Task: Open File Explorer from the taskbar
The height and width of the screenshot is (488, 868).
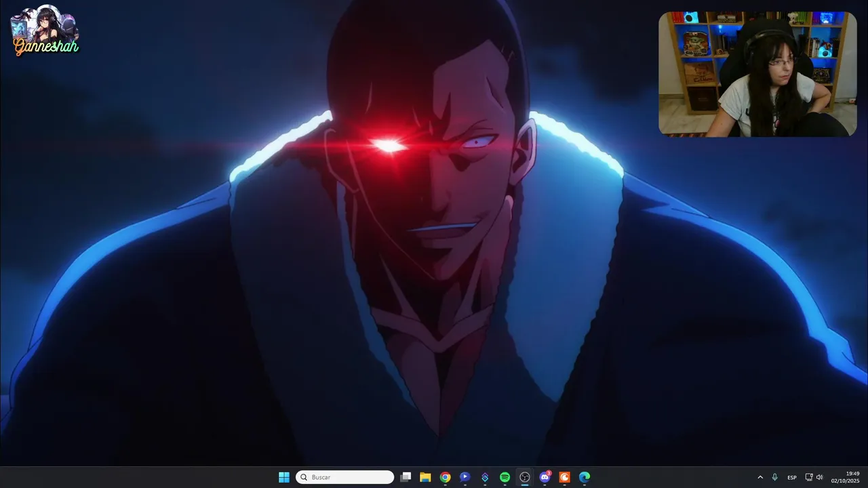Action: pos(425,477)
